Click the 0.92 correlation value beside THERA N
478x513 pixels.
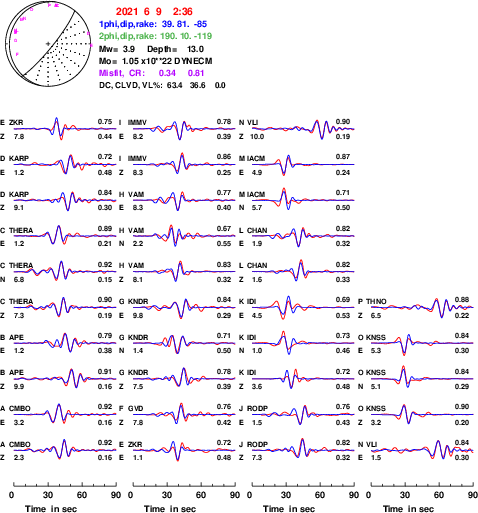coord(105,265)
